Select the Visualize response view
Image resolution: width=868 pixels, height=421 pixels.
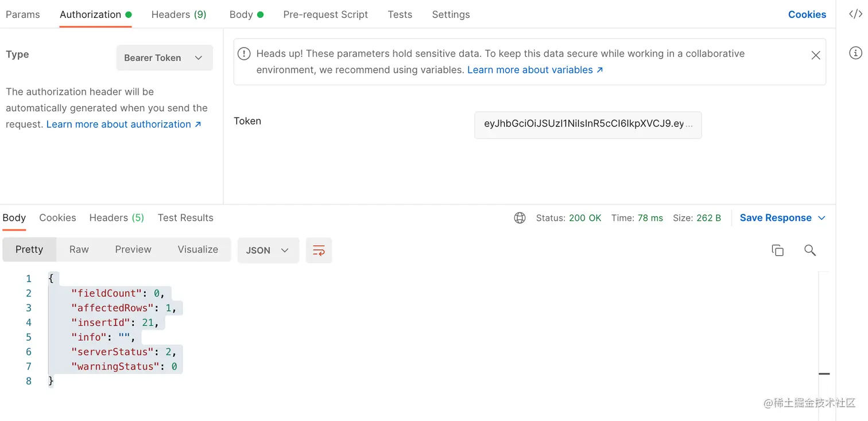(197, 250)
